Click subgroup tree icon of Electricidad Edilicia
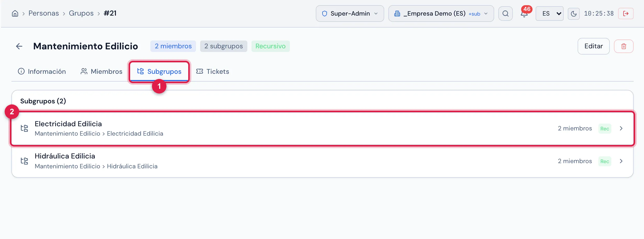Viewport: 644px width, 239px height. tap(24, 128)
